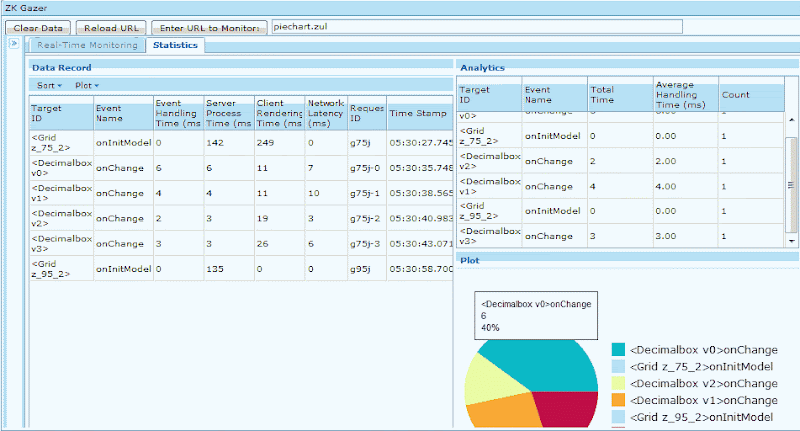Click the teal Decimalbox v0 legend swatch
Viewport: 800px width, 431px height.
pos(618,349)
